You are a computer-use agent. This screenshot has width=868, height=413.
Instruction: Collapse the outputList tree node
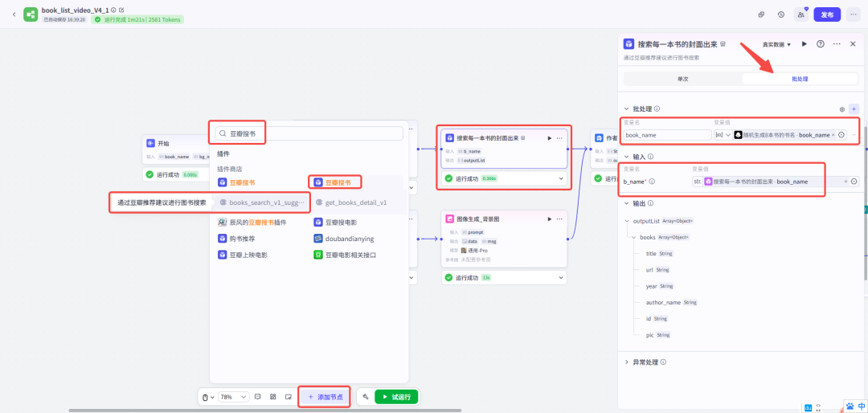[628, 220]
